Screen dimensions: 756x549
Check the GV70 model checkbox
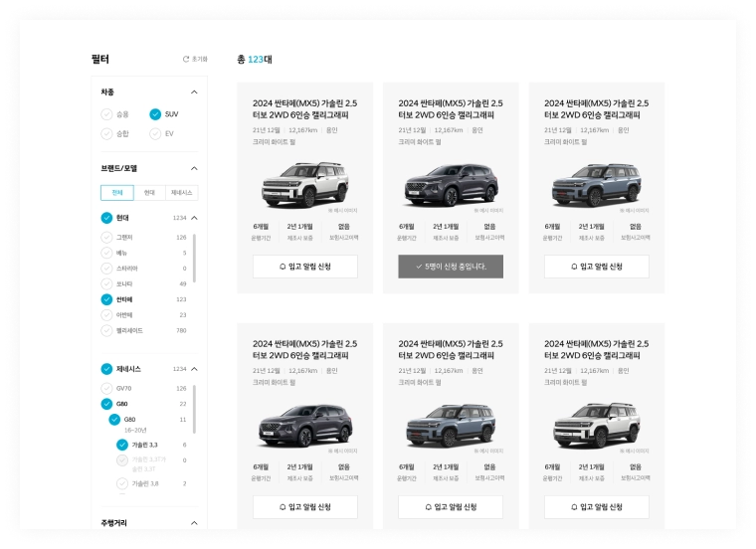106,388
